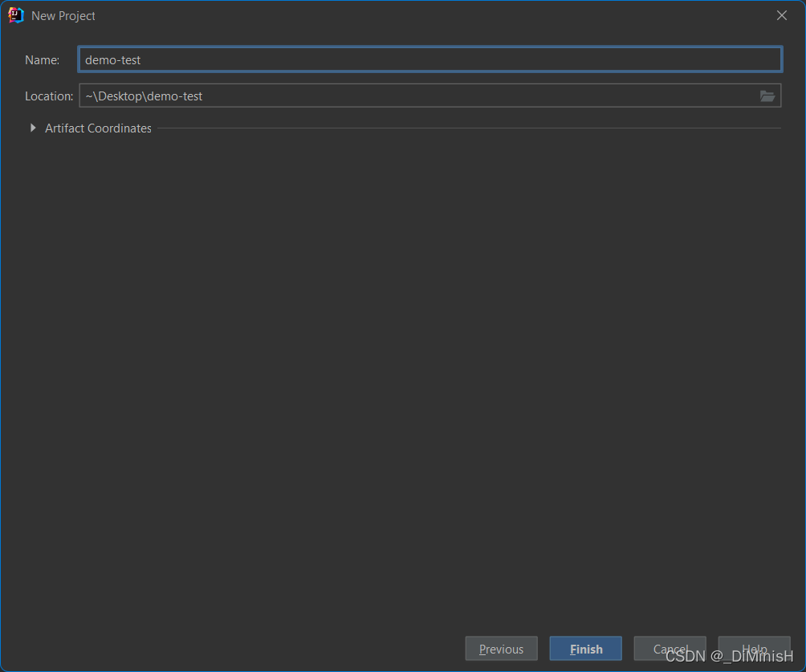806x672 pixels.
Task: Click the Finish button
Action: tap(585, 649)
